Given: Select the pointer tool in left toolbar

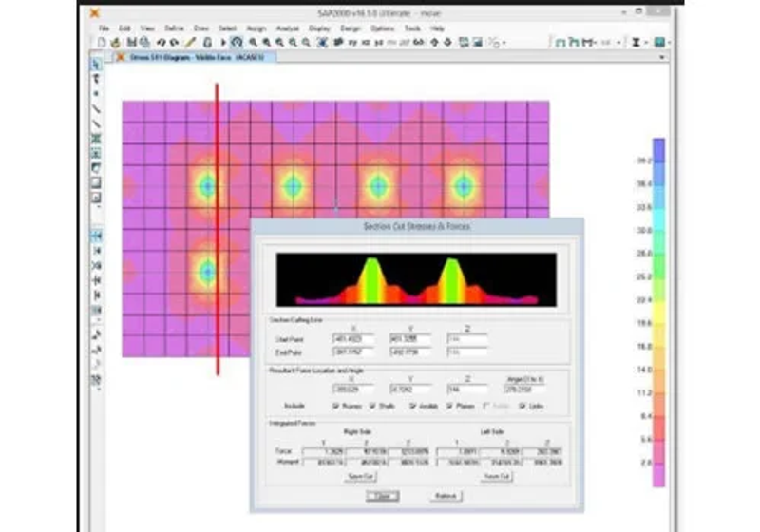Looking at the screenshot, I should [96, 64].
